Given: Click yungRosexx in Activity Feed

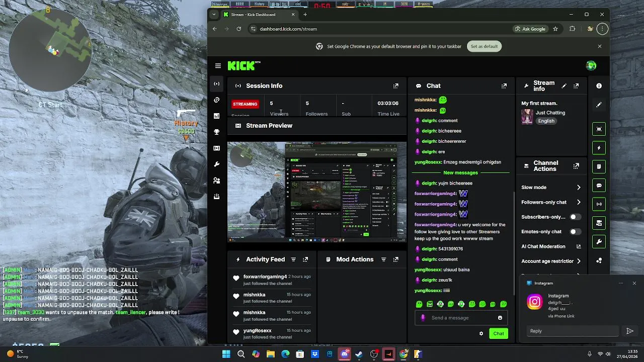Looking at the screenshot, I should (257, 331).
